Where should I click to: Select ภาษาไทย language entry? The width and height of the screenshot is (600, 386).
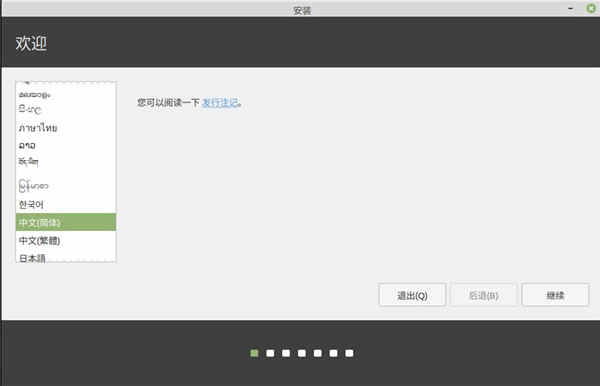tap(65, 127)
